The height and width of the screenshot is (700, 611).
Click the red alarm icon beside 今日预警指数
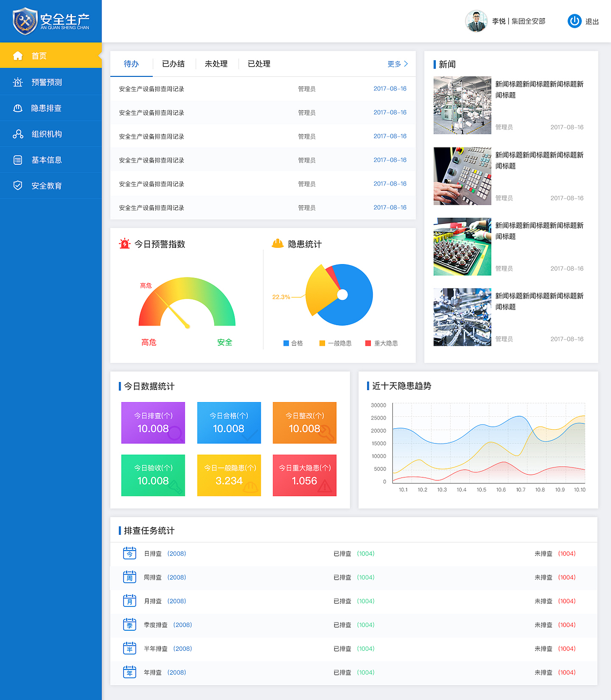pyautogui.click(x=125, y=244)
